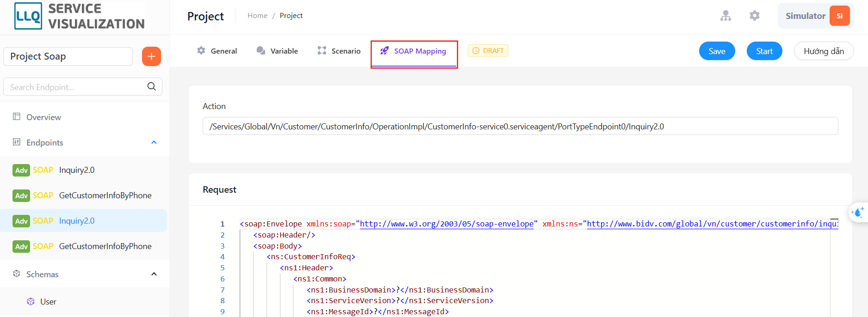Click the ns1:BusinessDomain code line
Viewport: 868px width, 317px height.
(400, 290)
